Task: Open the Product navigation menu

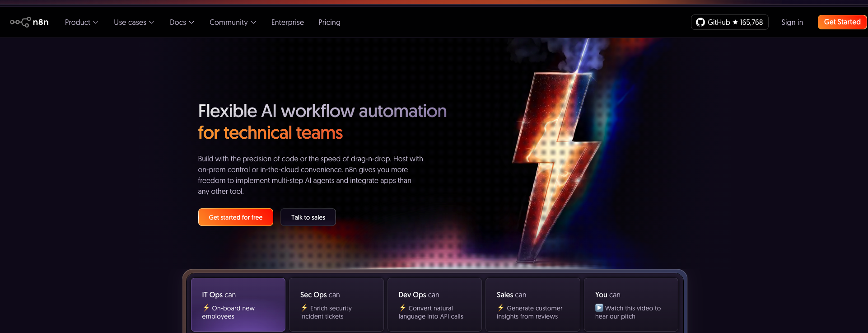Action: (x=81, y=22)
